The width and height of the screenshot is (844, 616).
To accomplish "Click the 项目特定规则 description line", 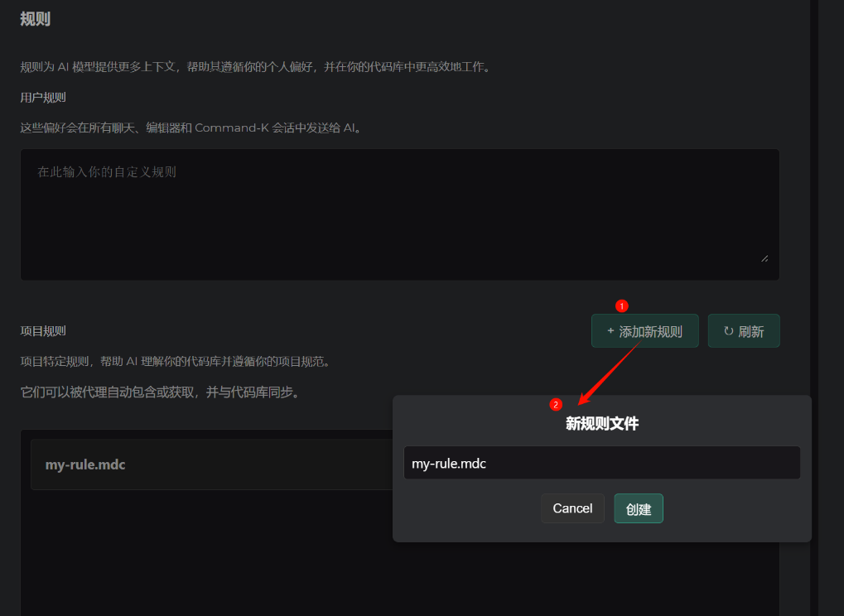I will [x=176, y=362].
